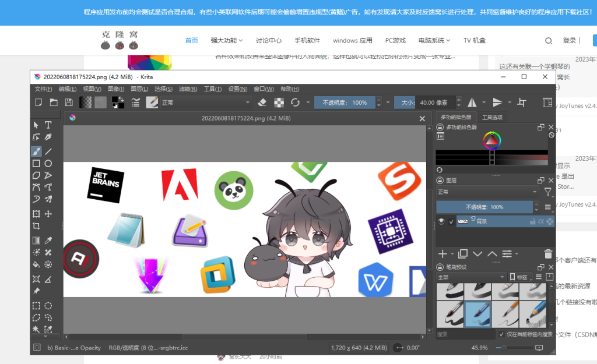Open the brush editor settings icon
Screen dimensions: 597x364
[x=135, y=103]
